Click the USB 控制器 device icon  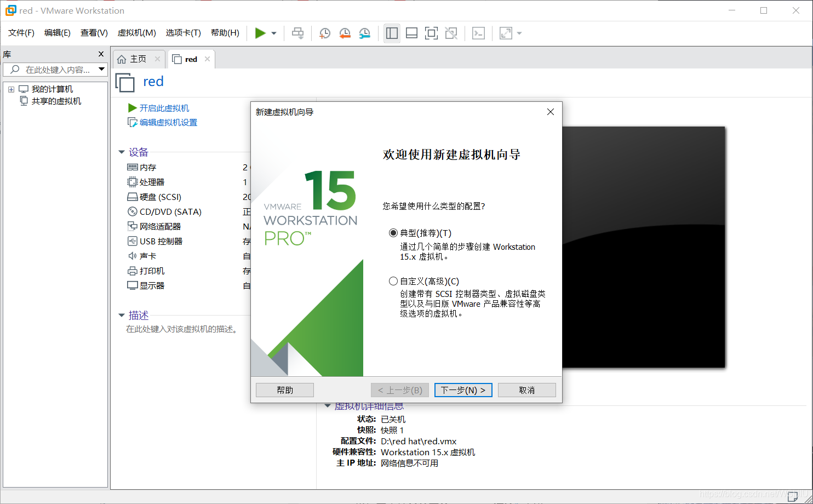tap(133, 241)
